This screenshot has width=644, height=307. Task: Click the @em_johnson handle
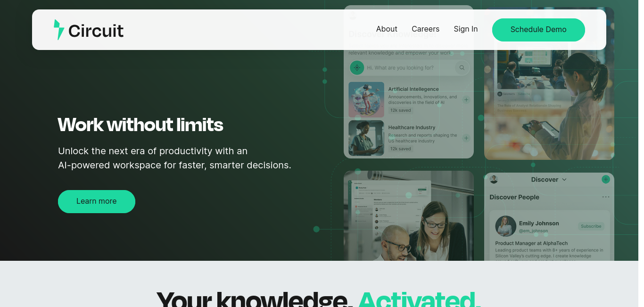click(x=533, y=231)
